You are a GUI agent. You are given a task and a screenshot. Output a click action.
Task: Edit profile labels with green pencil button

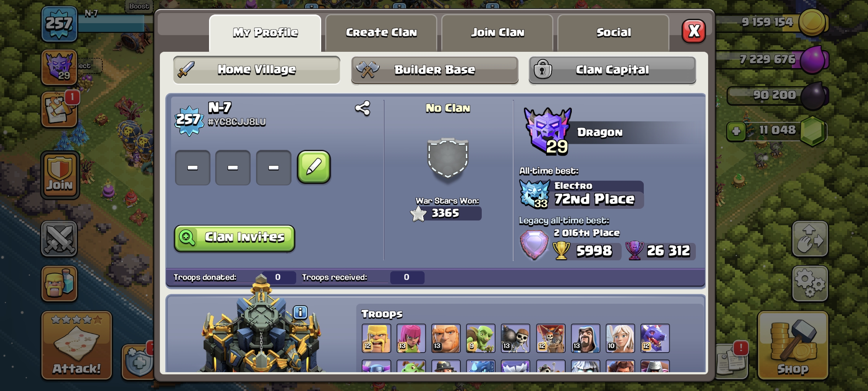click(314, 167)
